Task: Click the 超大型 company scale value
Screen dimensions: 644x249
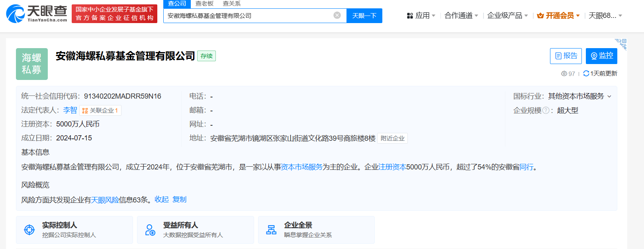Action: [568, 111]
